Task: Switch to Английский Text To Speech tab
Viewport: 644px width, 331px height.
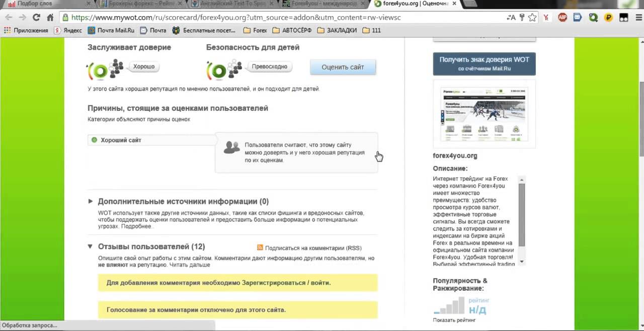Action: (x=234, y=4)
